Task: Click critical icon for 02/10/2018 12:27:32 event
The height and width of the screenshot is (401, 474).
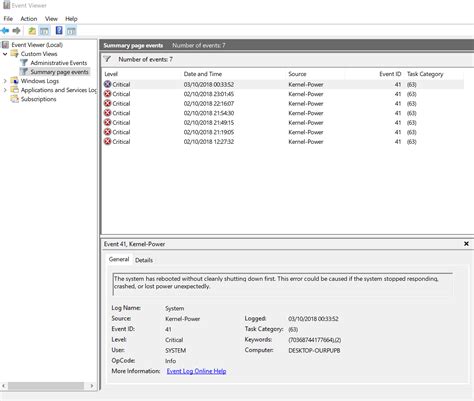Action: tap(107, 141)
